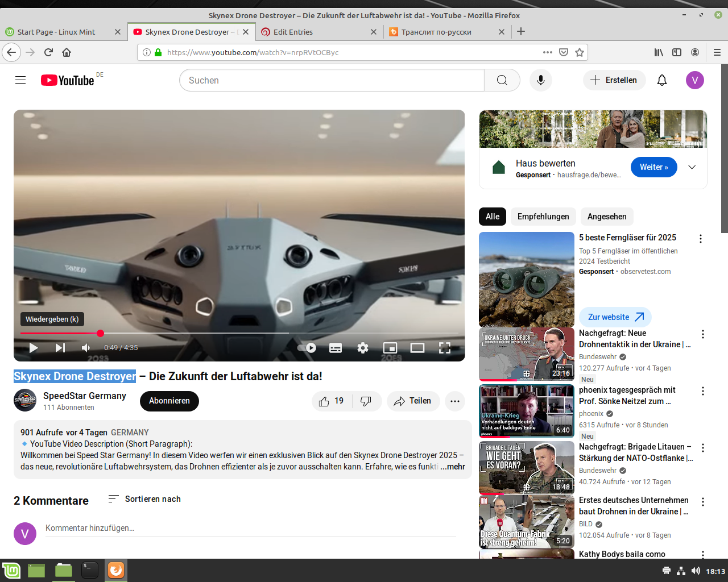Start voice search with the microphone

[541, 80]
